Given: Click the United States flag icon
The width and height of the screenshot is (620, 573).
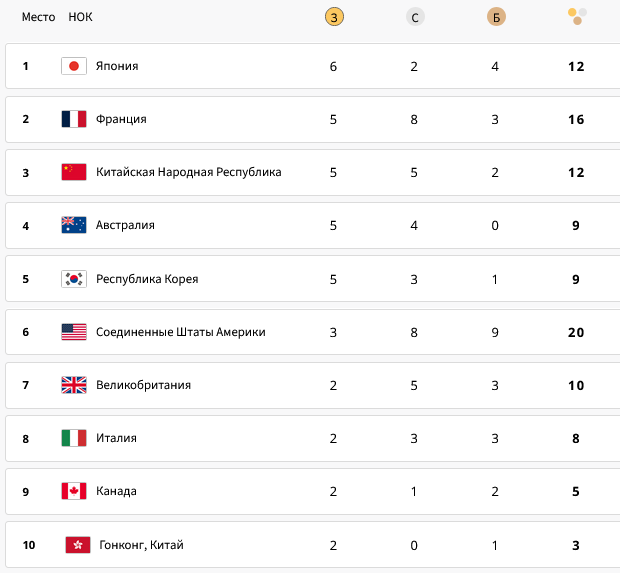Looking at the screenshot, I should click(74, 332).
